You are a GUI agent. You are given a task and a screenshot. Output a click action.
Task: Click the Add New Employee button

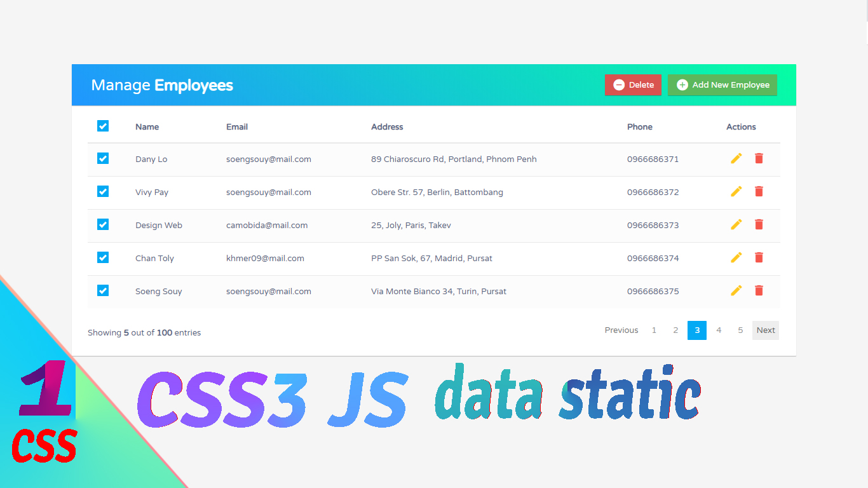coord(722,84)
